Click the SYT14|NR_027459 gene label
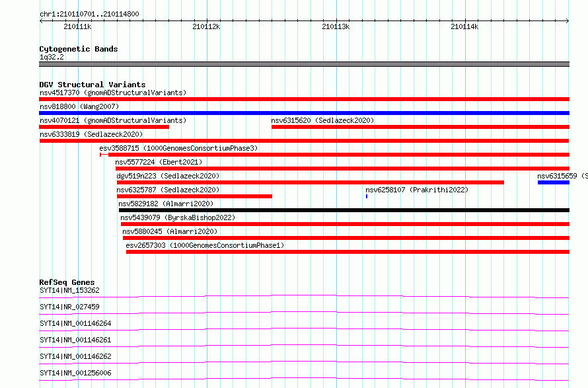The image size is (588, 388). click(69, 307)
